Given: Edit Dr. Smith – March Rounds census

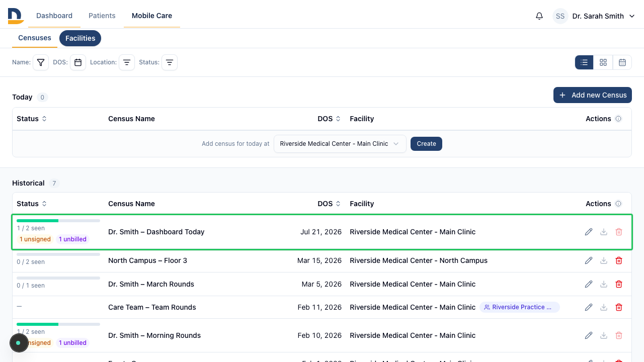Looking at the screenshot, I should [x=589, y=284].
